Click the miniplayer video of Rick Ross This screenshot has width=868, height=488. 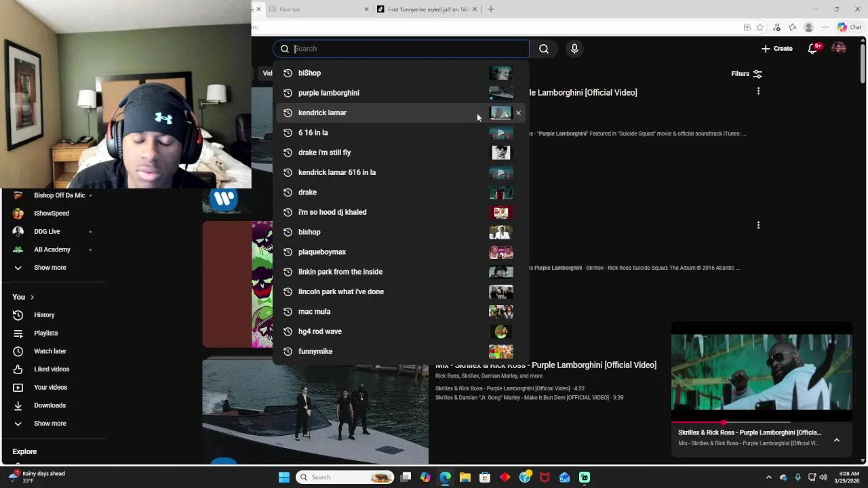(762, 373)
